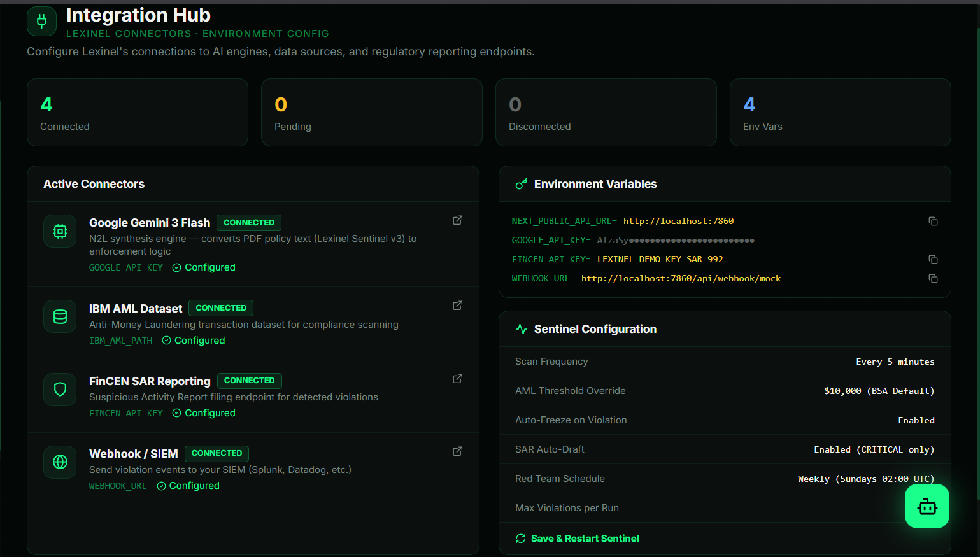
Task: Open the Webhook / SIEM external link
Action: point(457,451)
